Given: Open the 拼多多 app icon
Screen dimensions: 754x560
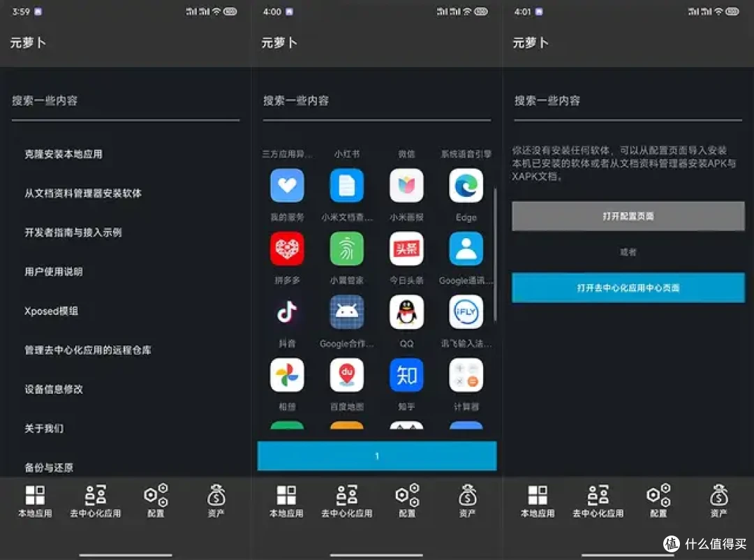Looking at the screenshot, I should pyautogui.click(x=287, y=249).
